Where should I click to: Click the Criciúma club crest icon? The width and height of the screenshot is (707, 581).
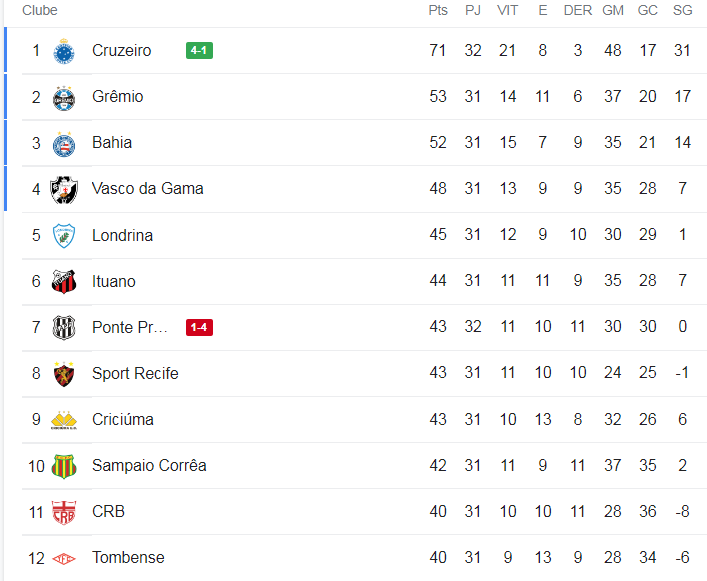pyautogui.click(x=64, y=420)
